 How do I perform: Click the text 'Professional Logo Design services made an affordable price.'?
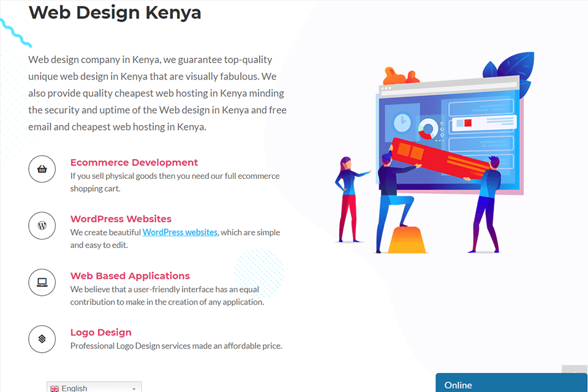176,346
